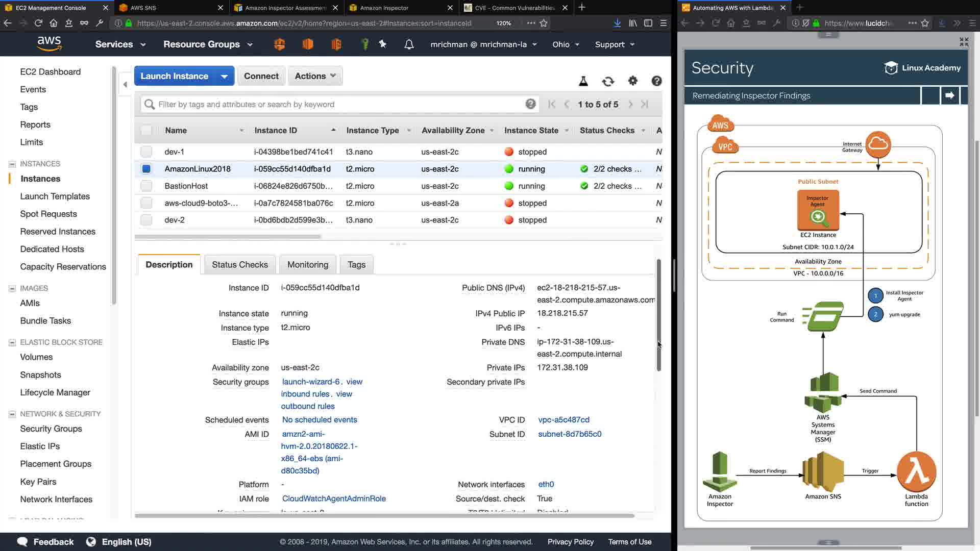
Task: Click the next slide arrow in Lucidchart
Action: point(949,95)
